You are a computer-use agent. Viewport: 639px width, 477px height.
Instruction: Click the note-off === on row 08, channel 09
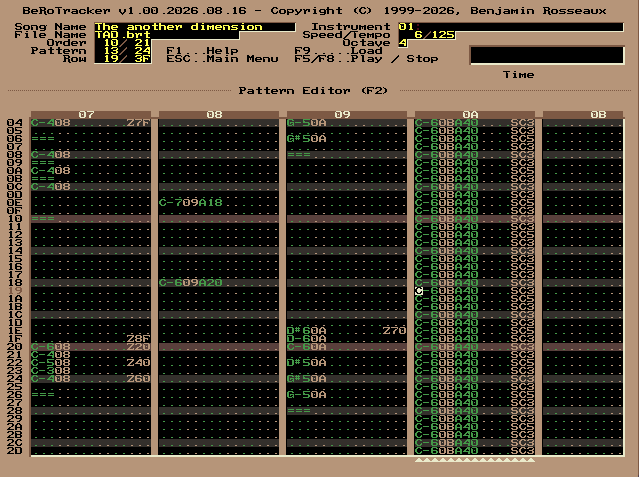pos(299,155)
